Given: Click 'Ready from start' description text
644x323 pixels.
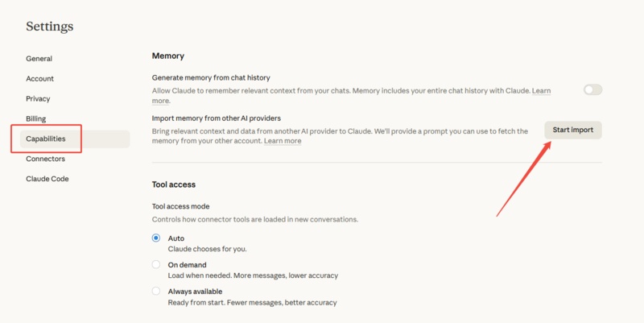Looking at the screenshot, I should (x=252, y=303).
